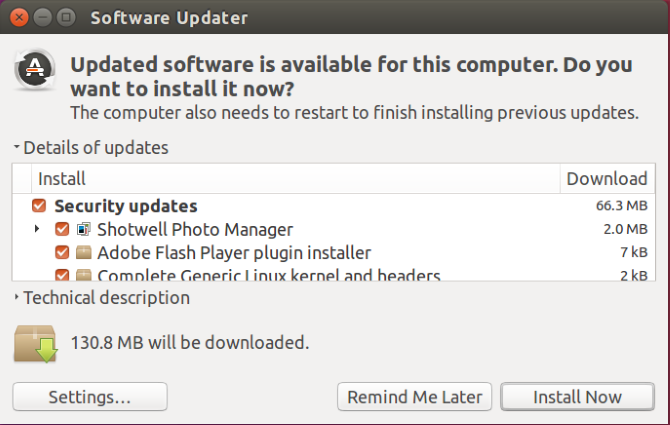Click the Download column header
This screenshot has width=670, height=425.
click(607, 179)
